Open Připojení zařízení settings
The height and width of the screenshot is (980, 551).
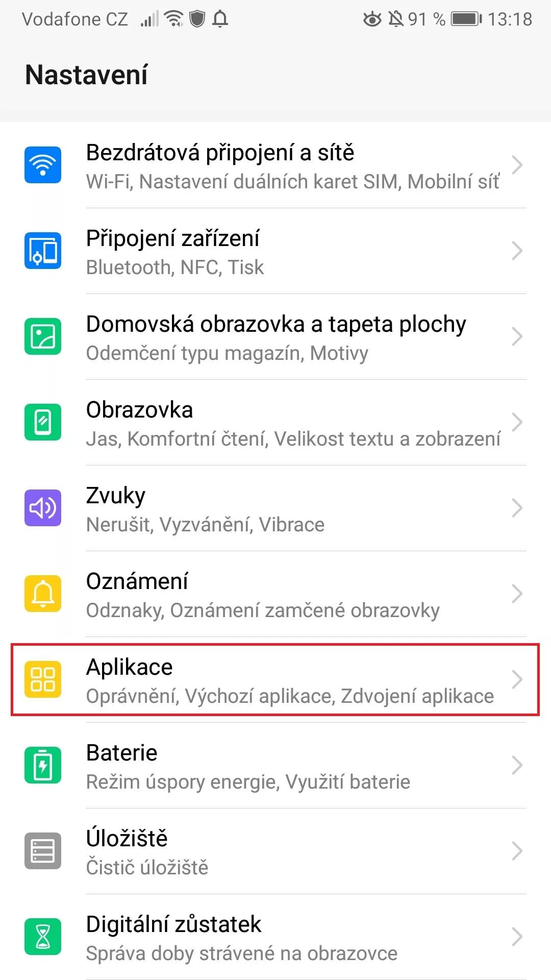275,251
